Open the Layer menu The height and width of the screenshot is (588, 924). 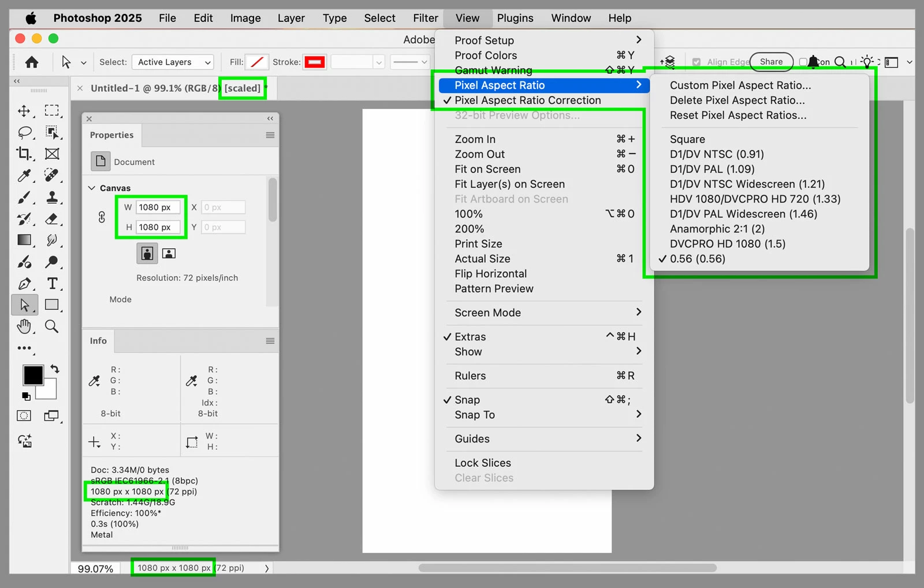(291, 18)
